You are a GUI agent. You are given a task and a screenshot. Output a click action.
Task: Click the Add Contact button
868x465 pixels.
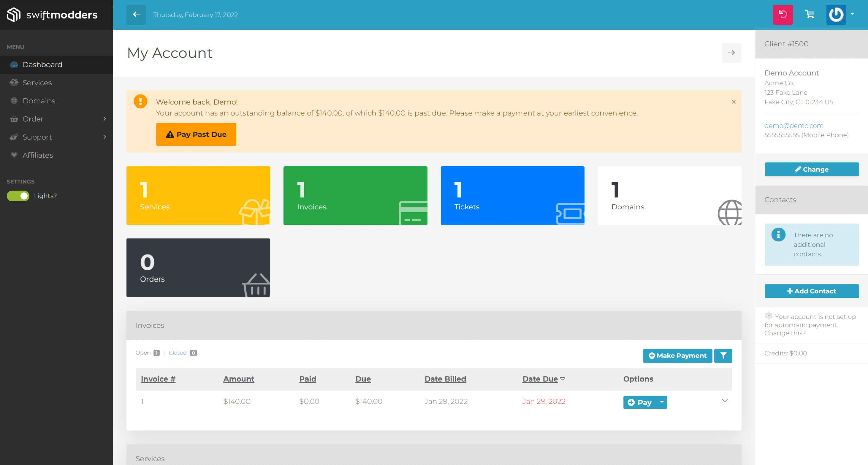[811, 291]
